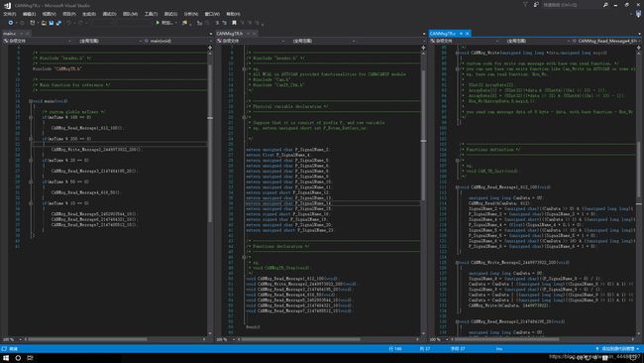Viewport: 644px width, 363px height.
Task: Click the CANMsg_Write_Message2_2449973922_200 call in main.c
Action: pos(96,150)
